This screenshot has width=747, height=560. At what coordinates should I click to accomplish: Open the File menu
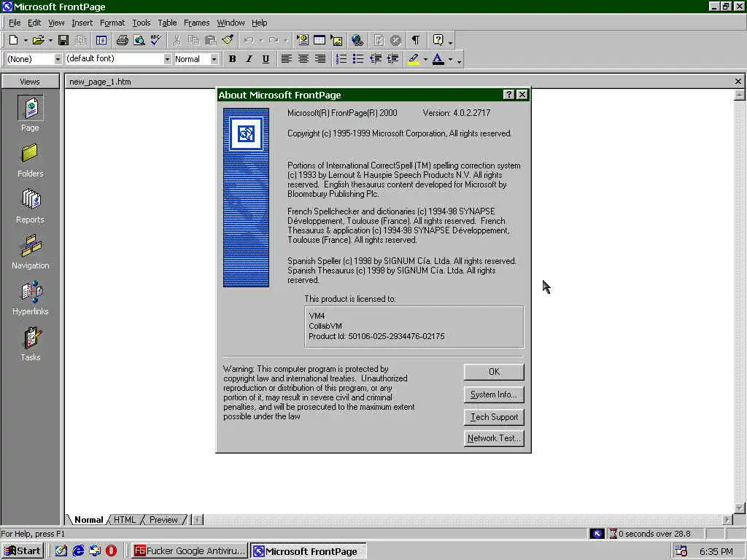[x=15, y=23]
